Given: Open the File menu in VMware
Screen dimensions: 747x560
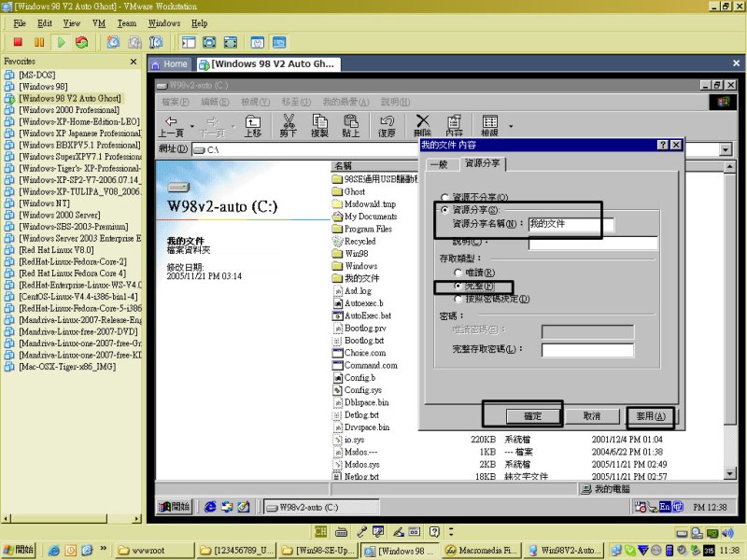Looking at the screenshot, I should (x=20, y=23).
